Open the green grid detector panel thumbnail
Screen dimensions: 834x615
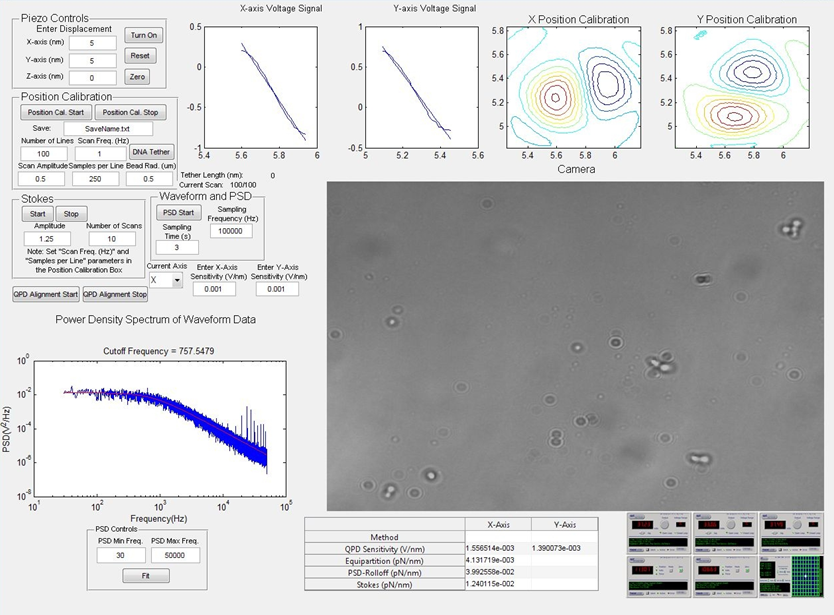[x=799, y=574]
